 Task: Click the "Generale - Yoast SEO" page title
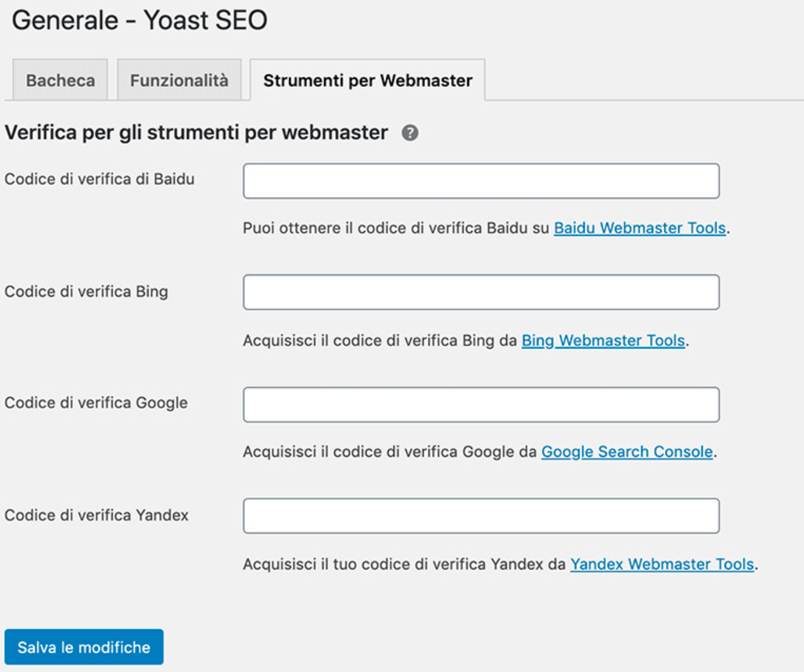tap(140, 20)
